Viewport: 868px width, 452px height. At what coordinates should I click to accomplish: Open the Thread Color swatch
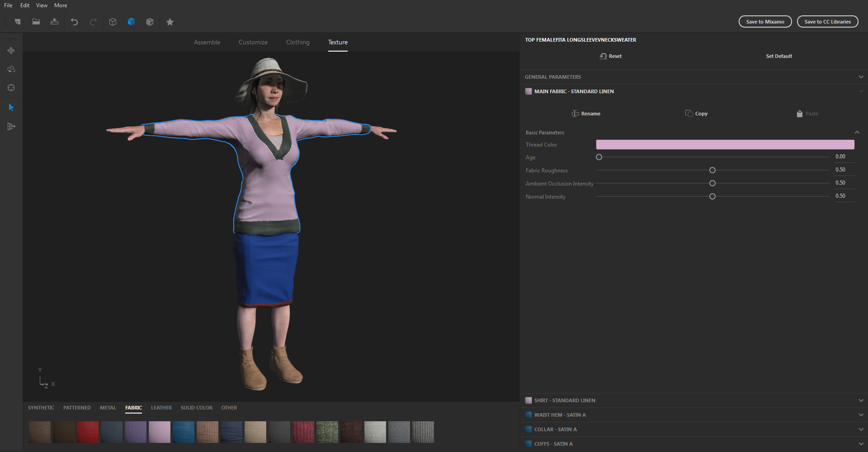pyautogui.click(x=725, y=144)
